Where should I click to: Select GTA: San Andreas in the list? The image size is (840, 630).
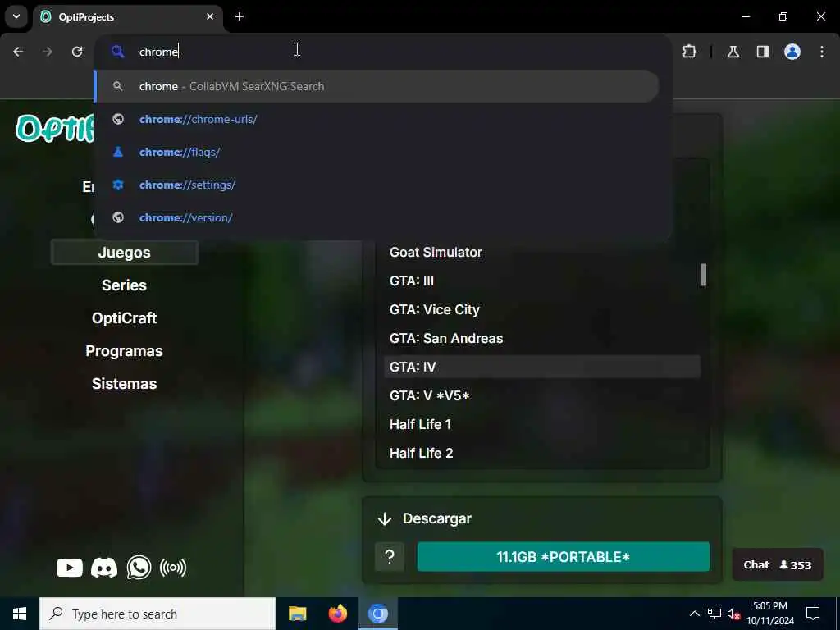coord(542,338)
